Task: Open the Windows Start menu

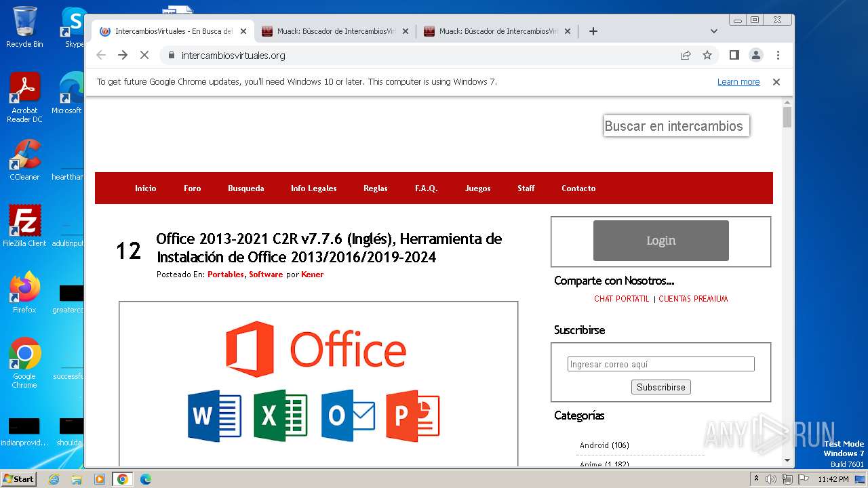Action: coord(19,479)
